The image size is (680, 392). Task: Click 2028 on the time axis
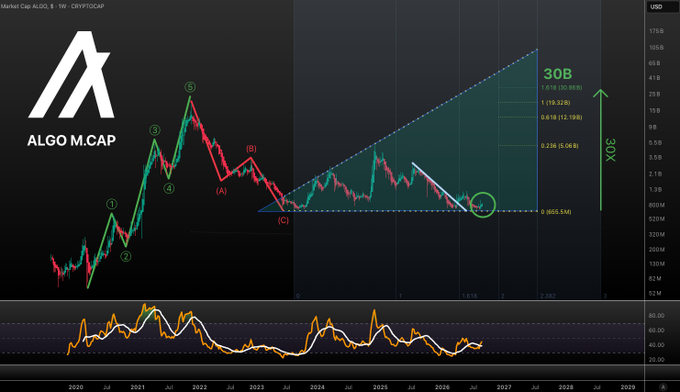[566, 387]
